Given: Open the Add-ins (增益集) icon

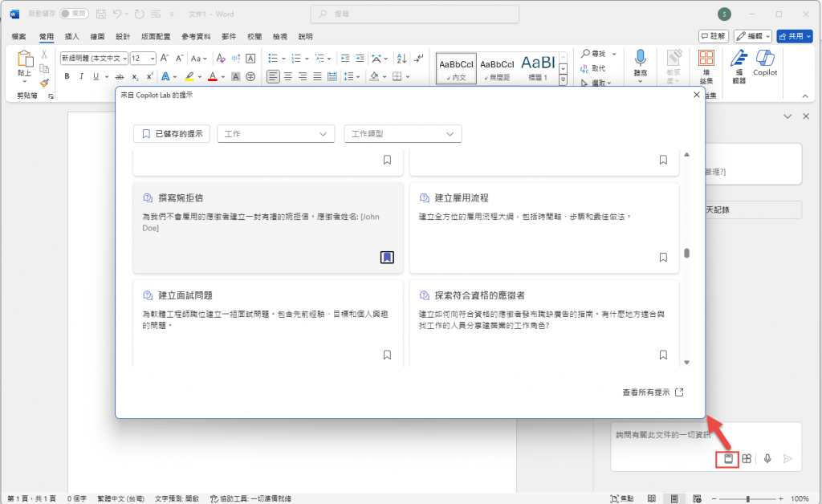Looking at the screenshot, I should pos(706,58).
